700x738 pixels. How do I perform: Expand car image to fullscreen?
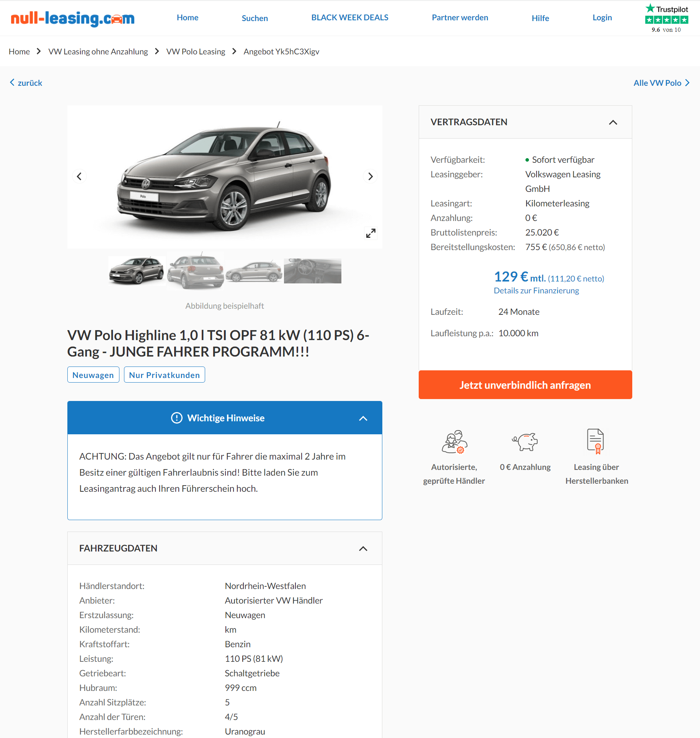[x=370, y=233]
